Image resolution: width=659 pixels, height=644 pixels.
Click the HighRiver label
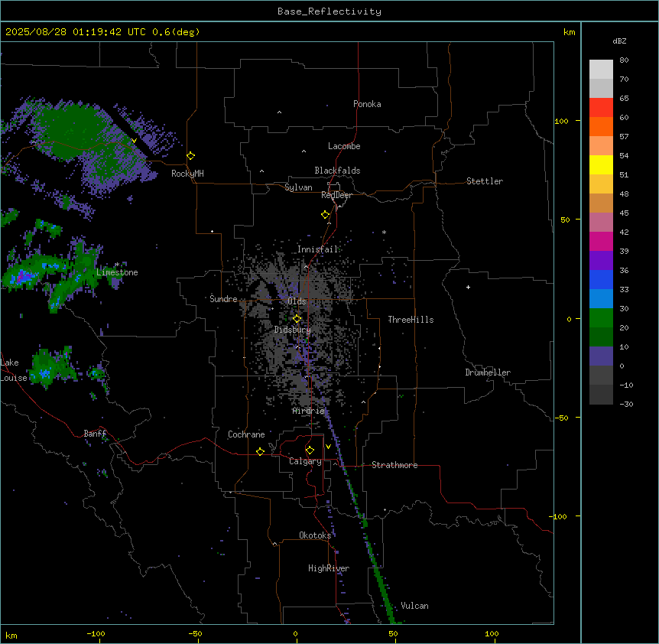point(329,568)
